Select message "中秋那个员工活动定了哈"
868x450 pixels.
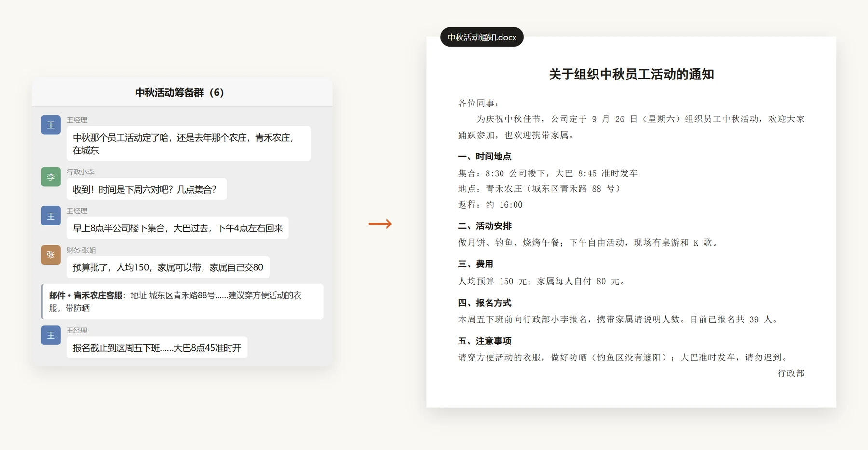[189, 144]
